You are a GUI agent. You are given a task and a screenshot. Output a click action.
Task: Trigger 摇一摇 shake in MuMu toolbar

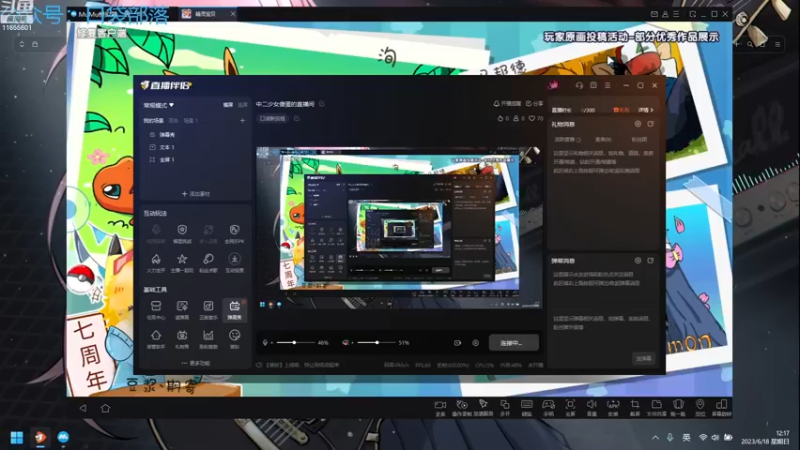678,408
